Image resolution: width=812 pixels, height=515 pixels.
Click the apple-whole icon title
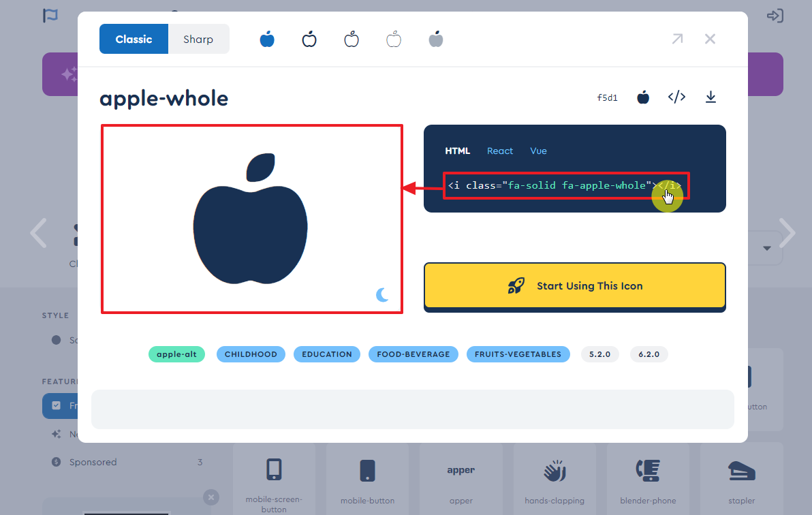(x=163, y=99)
